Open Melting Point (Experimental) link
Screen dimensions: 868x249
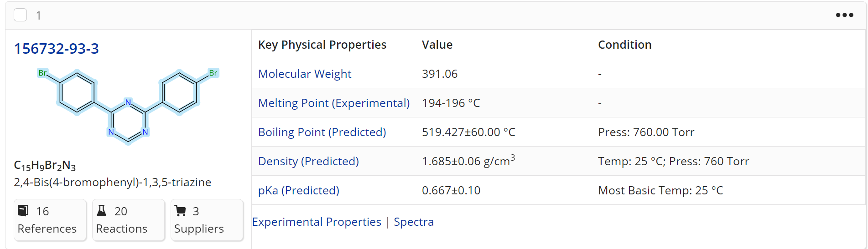coord(334,103)
